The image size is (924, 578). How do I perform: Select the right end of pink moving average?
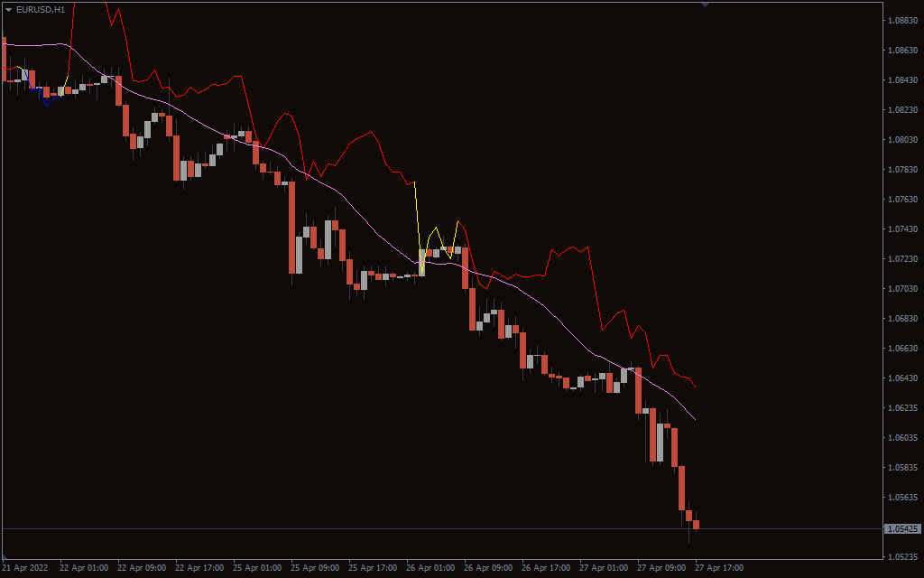click(x=695, y=419)
